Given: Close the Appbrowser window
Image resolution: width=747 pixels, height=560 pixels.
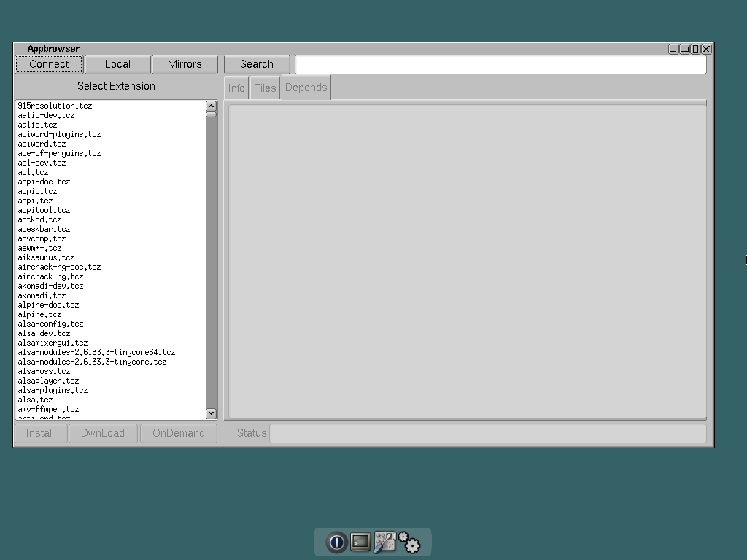Looking at the screenshot, I should (x=706, y=49).
